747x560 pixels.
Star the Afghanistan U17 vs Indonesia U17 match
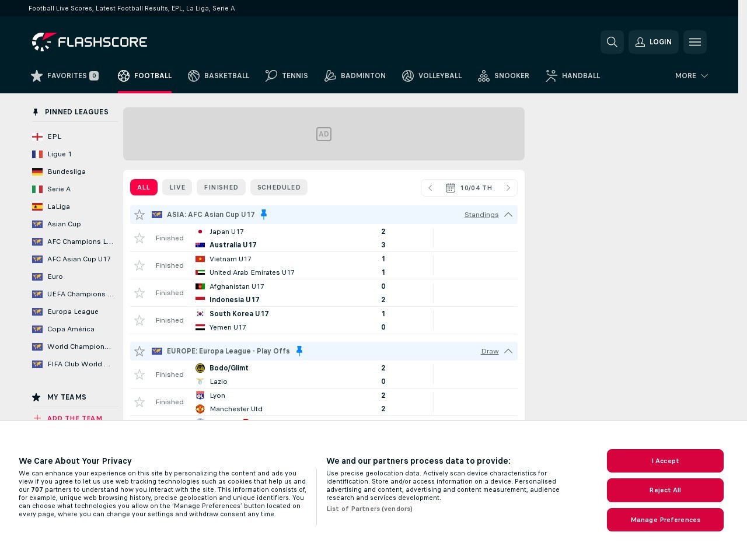139,293
